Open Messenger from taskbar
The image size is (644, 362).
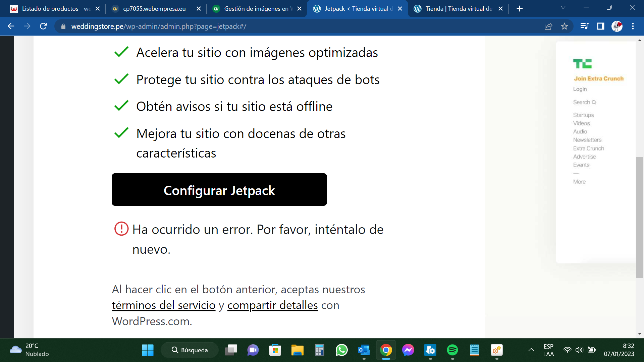coord(408,350)
